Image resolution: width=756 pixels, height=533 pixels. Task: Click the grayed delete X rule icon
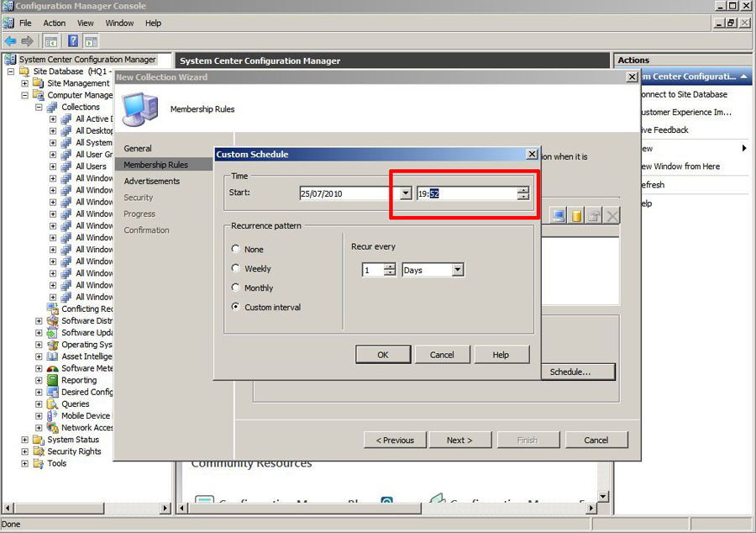coord(612,215)
